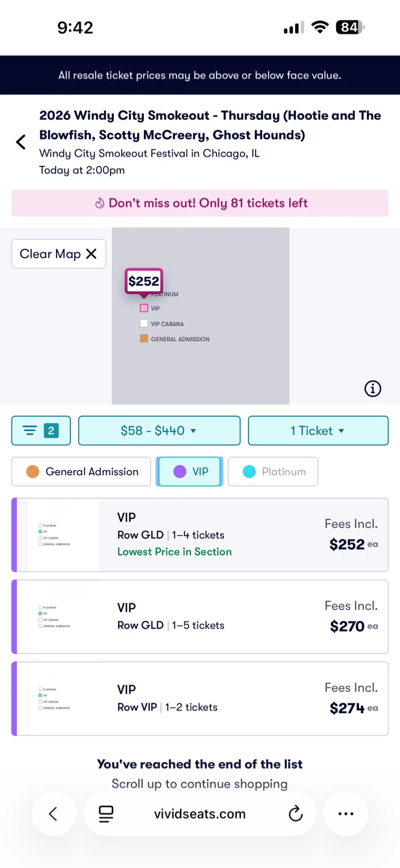The image size is (400, 868).
Task: Go back using the event header arrow
Action: (x=21, y=142)
